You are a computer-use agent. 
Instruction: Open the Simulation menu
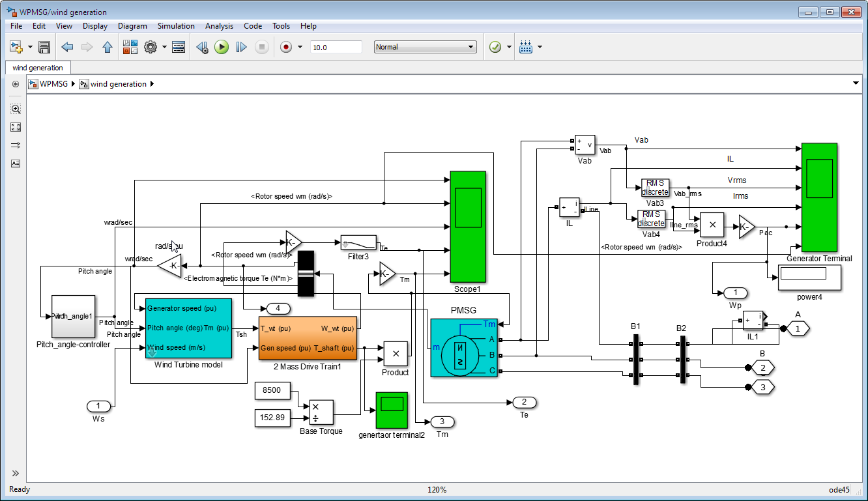tap(176, 26)
